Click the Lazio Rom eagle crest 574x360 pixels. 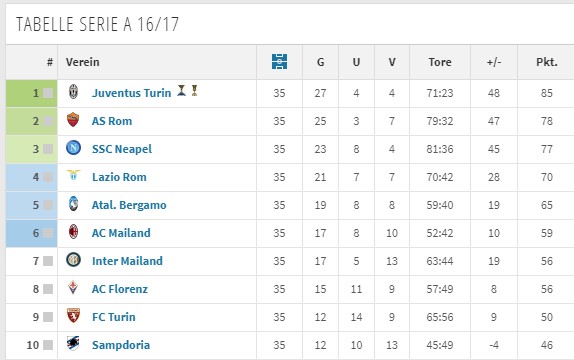(73, 175)
